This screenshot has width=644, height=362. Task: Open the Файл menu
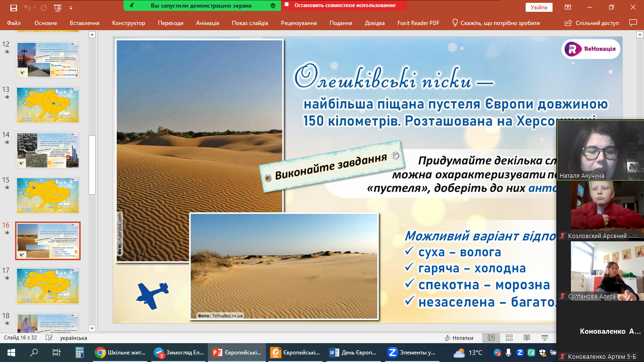pyautogui.click(x=14, y=23)
